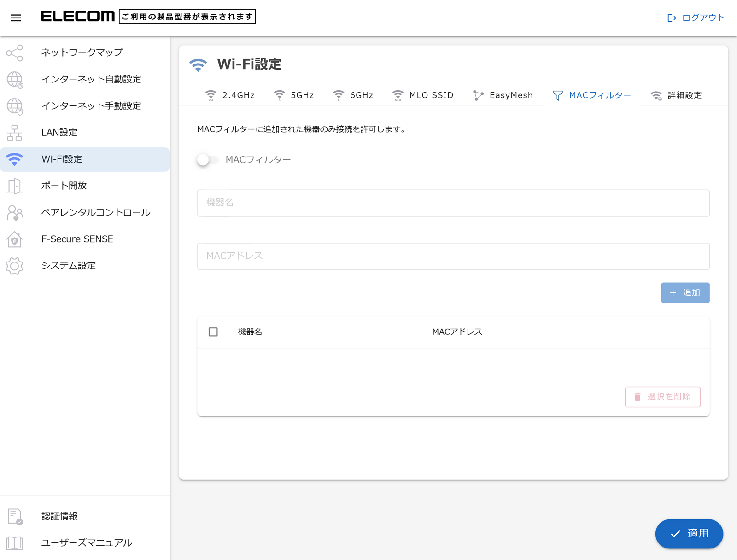Focus the 機器名 input field
Viewport: 737px width, 560px height.
point(453,203)
